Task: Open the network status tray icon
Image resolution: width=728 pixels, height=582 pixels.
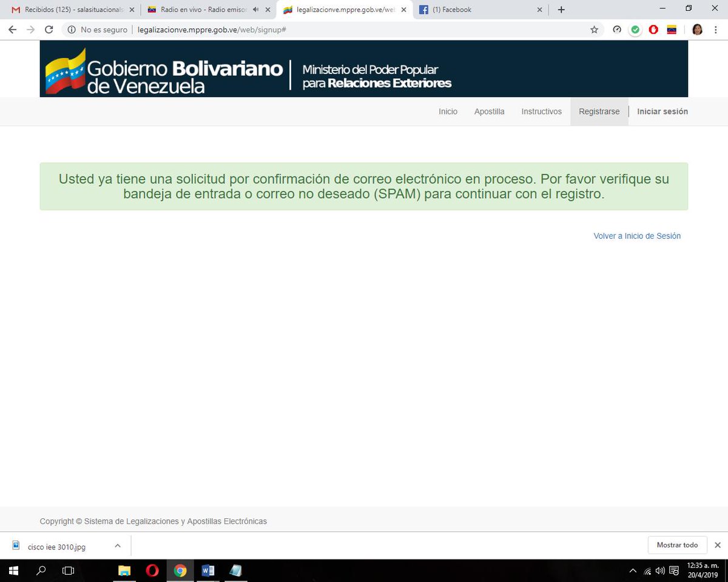Action: click(x=647, y=570)
